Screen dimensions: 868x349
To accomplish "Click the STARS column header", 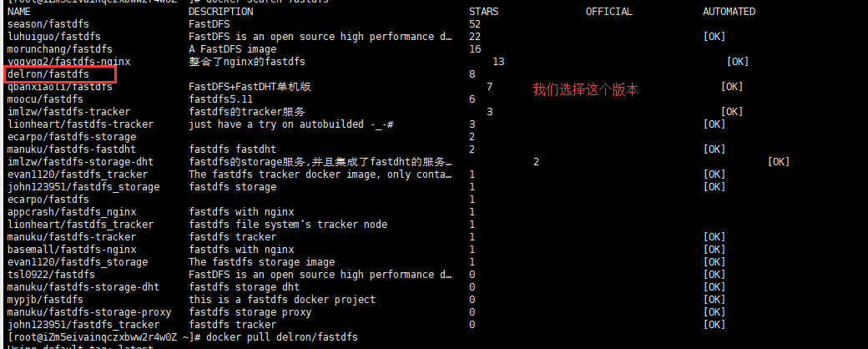I will click(483, 12).
